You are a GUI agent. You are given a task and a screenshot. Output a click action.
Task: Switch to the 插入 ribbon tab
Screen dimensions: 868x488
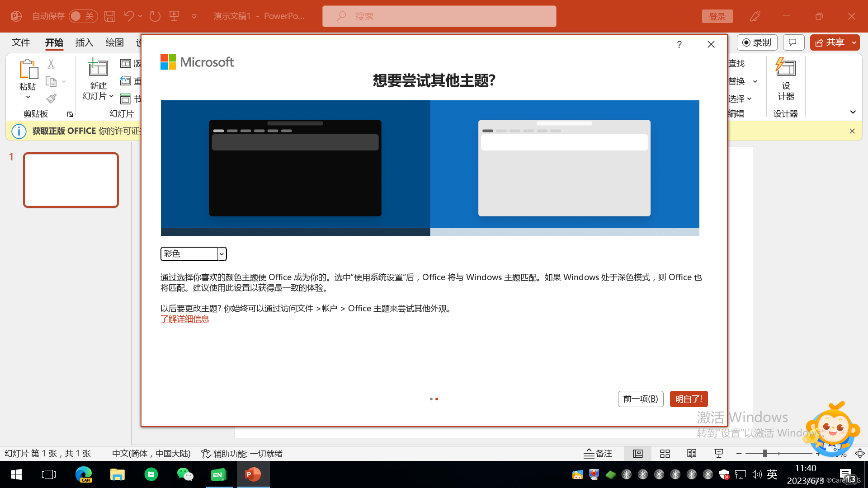point(84,42)
